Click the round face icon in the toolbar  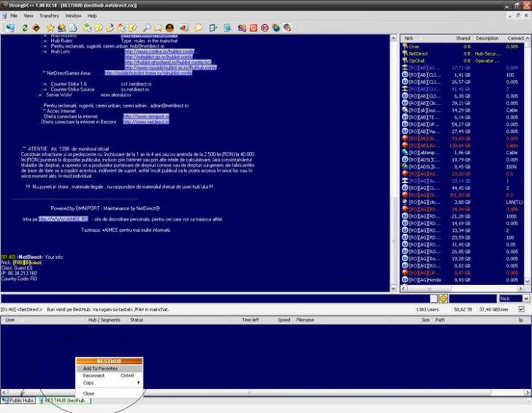click(169, 28)
